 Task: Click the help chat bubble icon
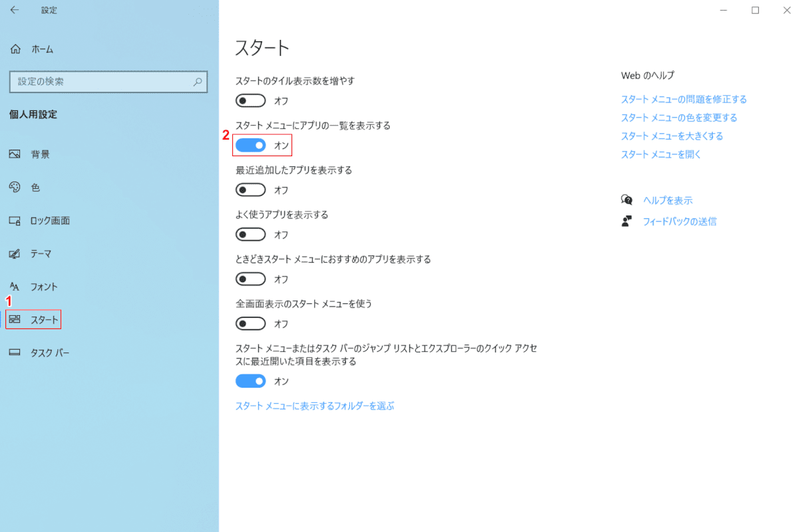pos(627,199)
